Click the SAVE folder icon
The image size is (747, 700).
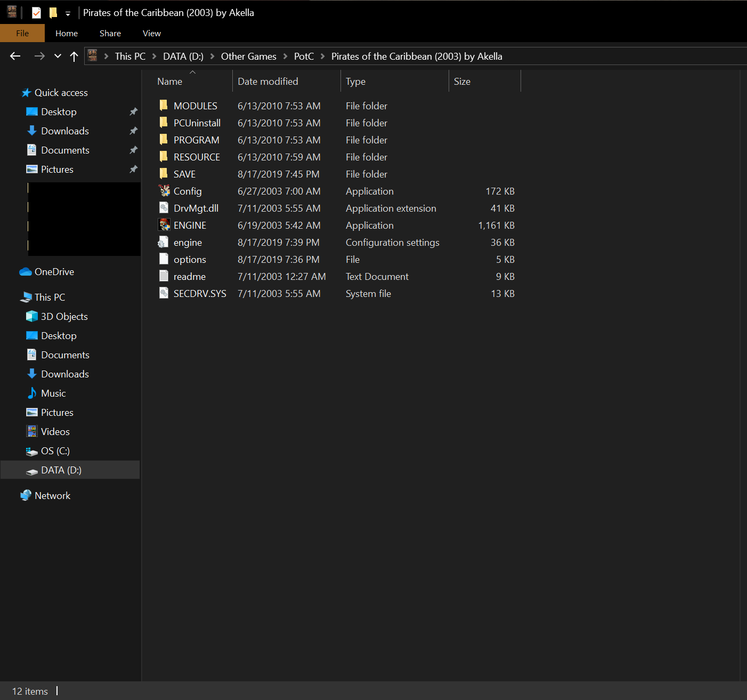164,173
